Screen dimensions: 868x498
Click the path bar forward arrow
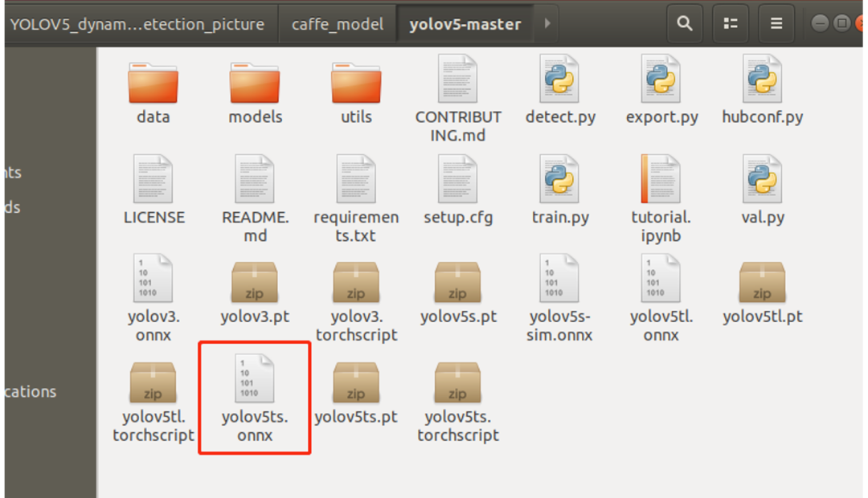click(x=547, y=23)
